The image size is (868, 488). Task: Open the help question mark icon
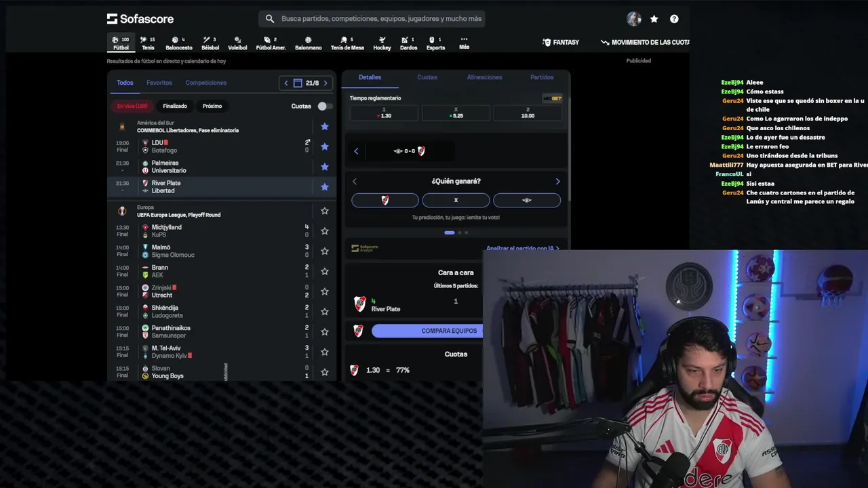point(674,19)
